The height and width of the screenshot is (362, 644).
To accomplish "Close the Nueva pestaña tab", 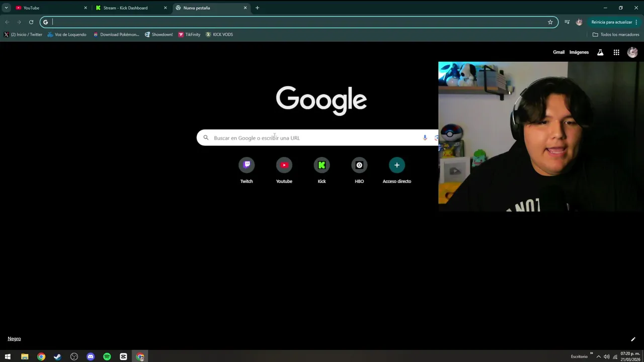I will tap(245, 8).
